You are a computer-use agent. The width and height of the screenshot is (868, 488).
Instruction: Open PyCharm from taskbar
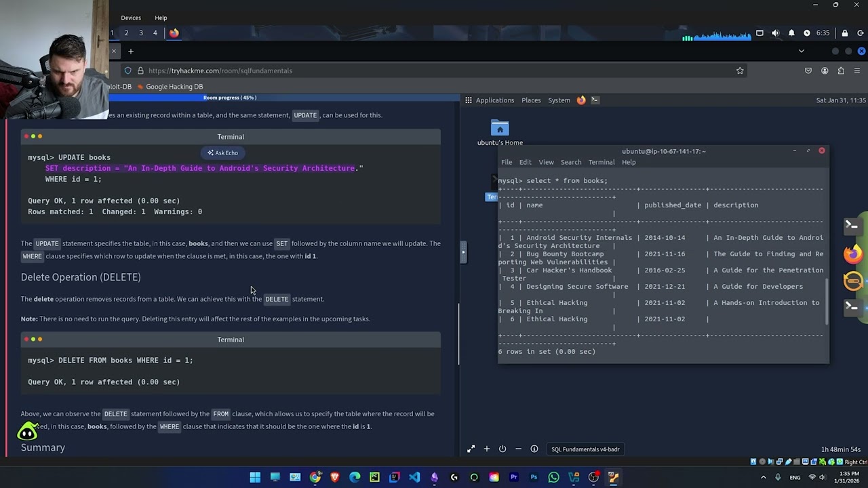pos(375,477)
